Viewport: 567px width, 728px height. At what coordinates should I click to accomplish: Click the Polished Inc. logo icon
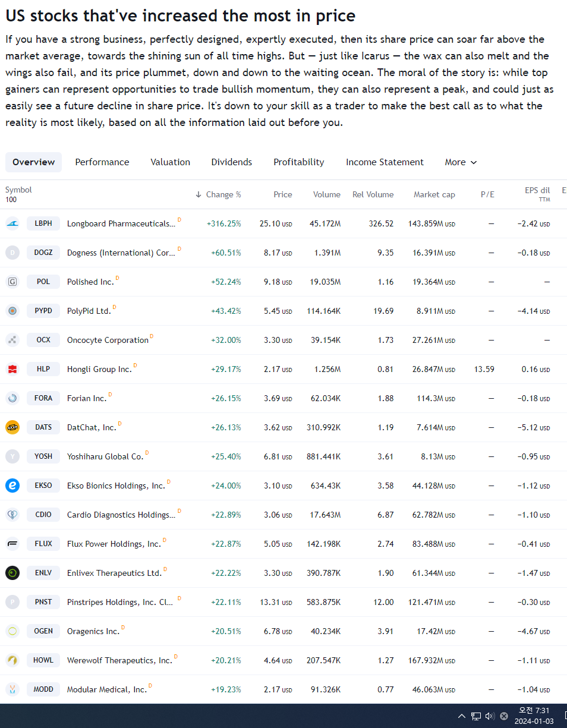click(x=12, y=282)
